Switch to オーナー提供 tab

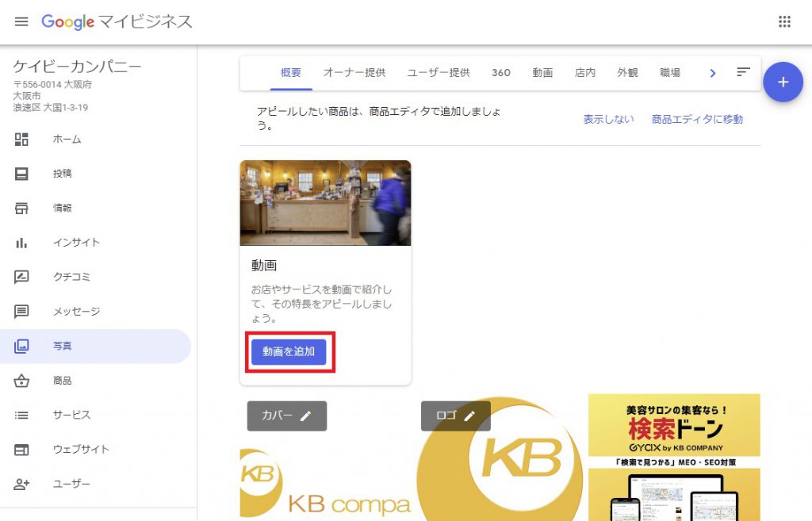tap(354, 73)
